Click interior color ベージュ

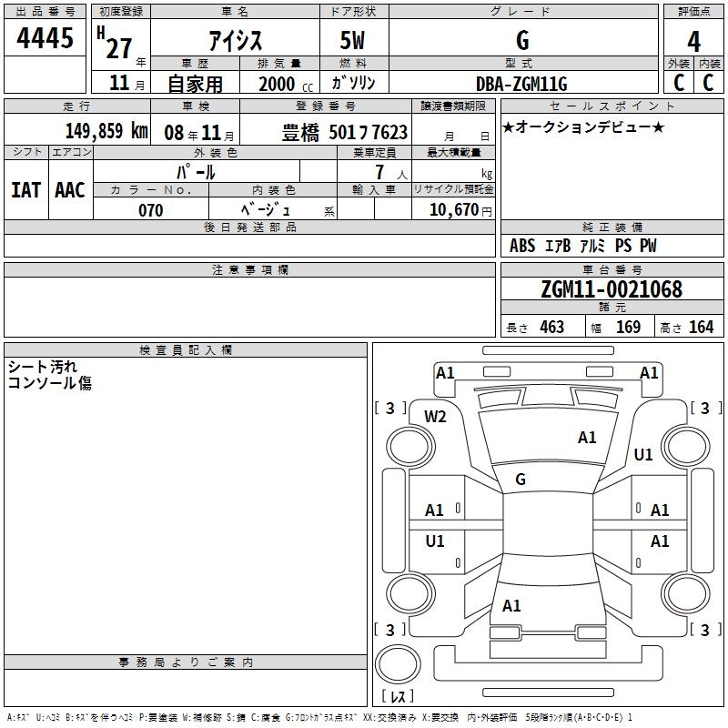tap(266, 210)
